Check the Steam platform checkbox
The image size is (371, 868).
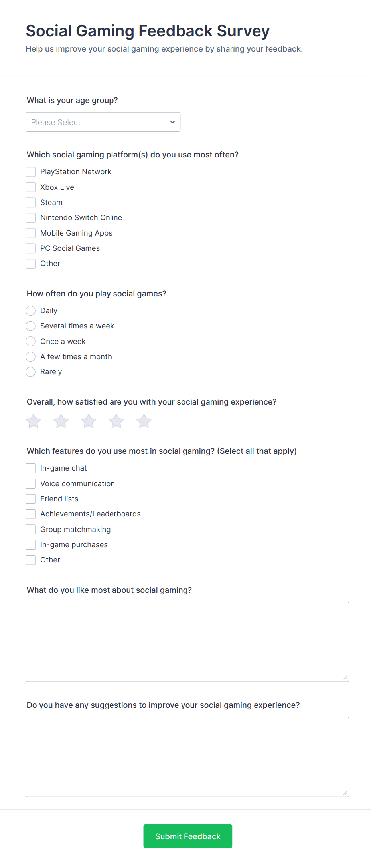point(30,202)
